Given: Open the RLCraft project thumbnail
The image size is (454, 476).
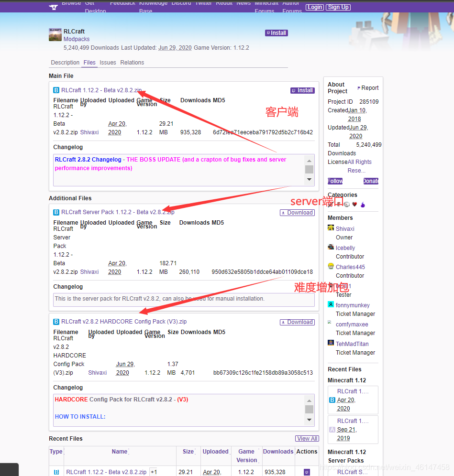Looking at the screenshot, I should [55, 34].
